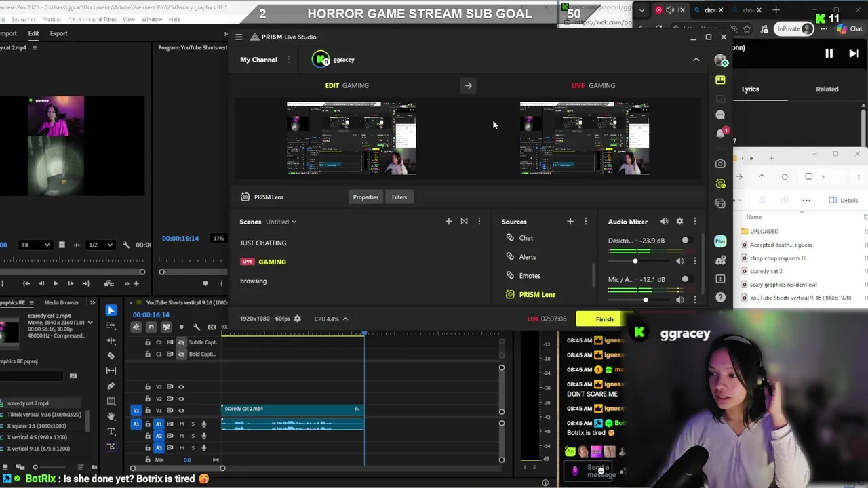The image size is (868, 488).
Task: Adjust Desktop audio volume slider
Action: pyautogui.click(x=635, y=261)
